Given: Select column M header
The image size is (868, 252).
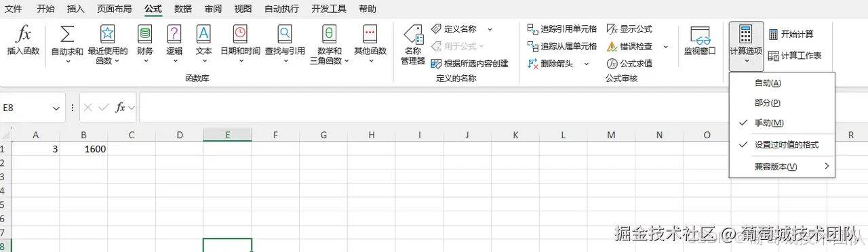Looking at the screenshot, I should pyautogui.click(x=611, y=135).
